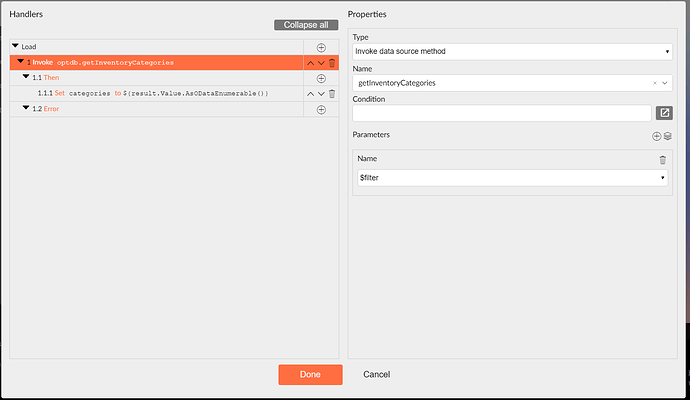The image size is (690, 400).
Task: Click the stacked layers icon beside Parameters
Action: (668, 136)
